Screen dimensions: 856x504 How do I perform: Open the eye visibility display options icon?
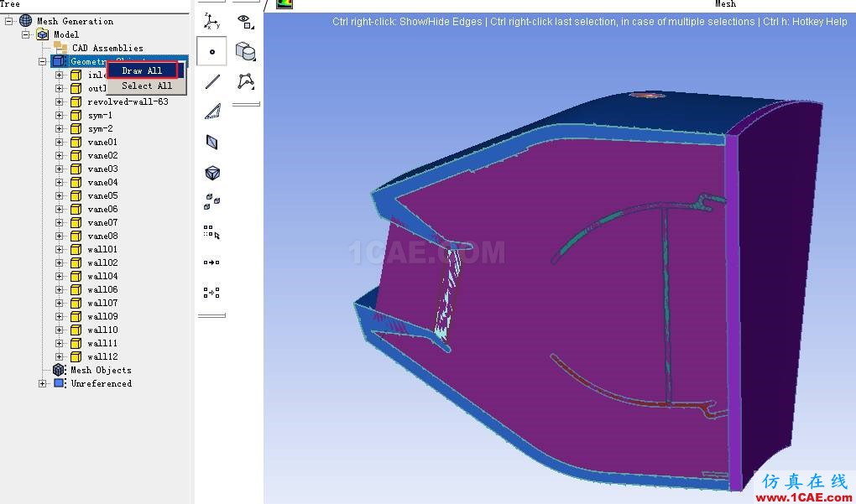coord(246,22)
